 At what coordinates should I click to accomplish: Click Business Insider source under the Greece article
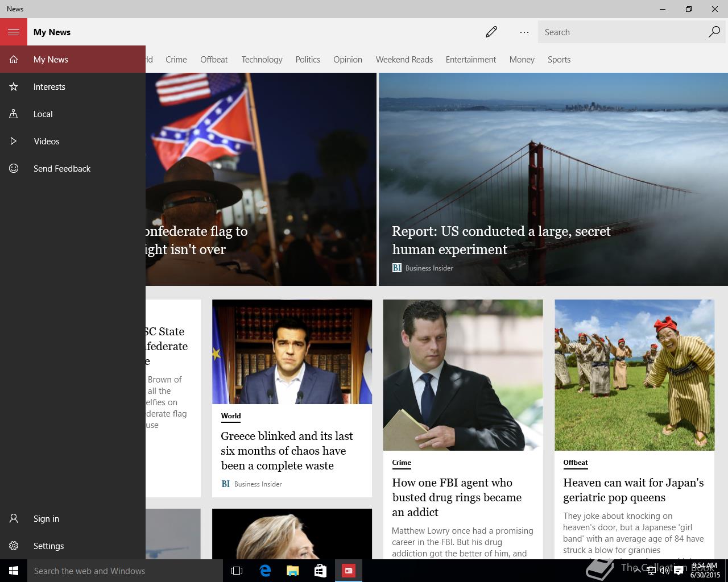coord(251,484)
